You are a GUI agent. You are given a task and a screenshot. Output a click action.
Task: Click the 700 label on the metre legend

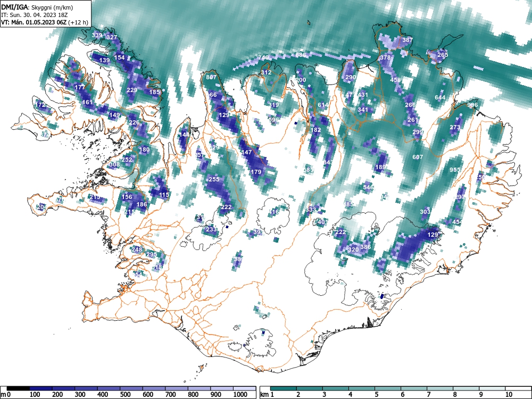170,395
